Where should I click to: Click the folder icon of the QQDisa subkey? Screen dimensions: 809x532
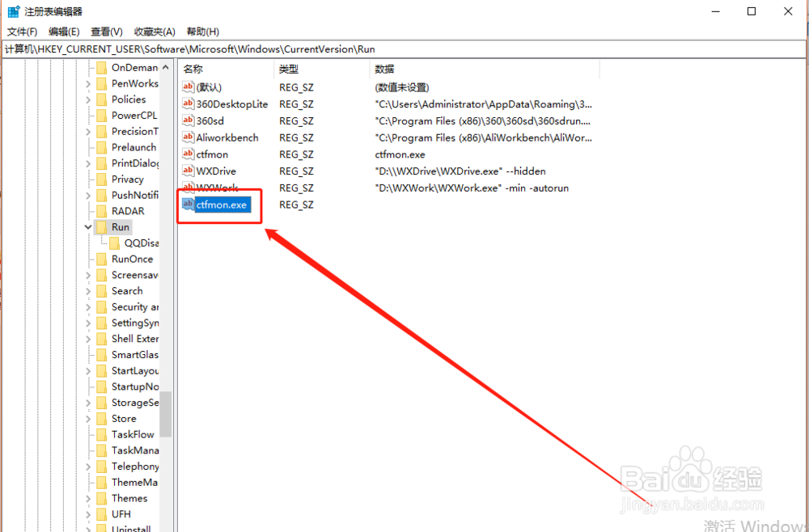pos(113,243)
